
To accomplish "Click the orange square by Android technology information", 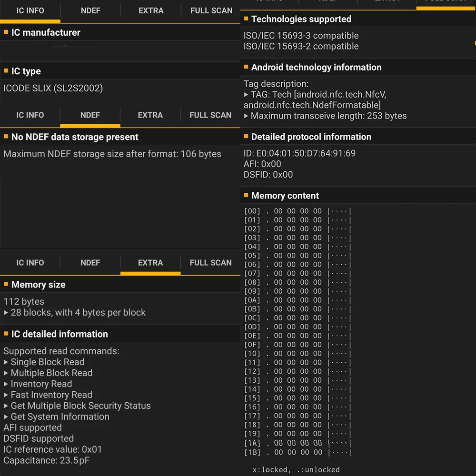I will click(246, 67).
